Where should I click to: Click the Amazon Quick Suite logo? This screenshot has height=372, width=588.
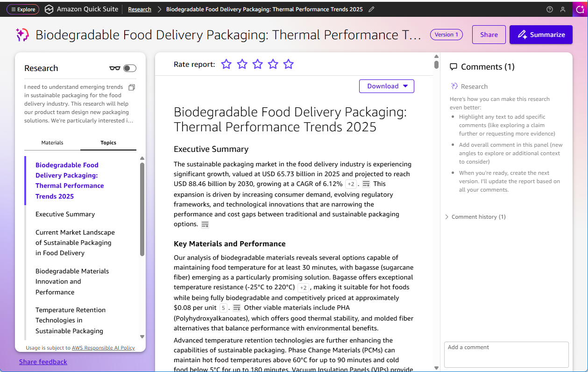tap(49, 9)
